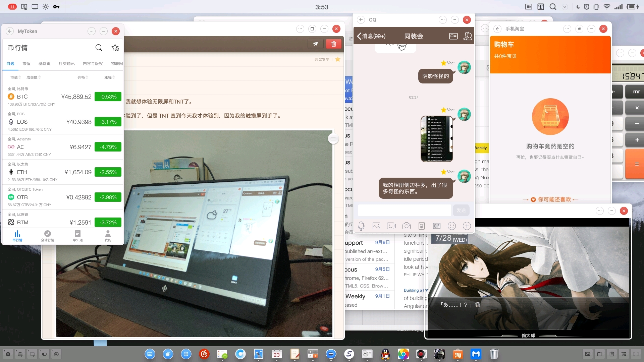Open the search magnifier in the top bar

(x=553, y=7)
